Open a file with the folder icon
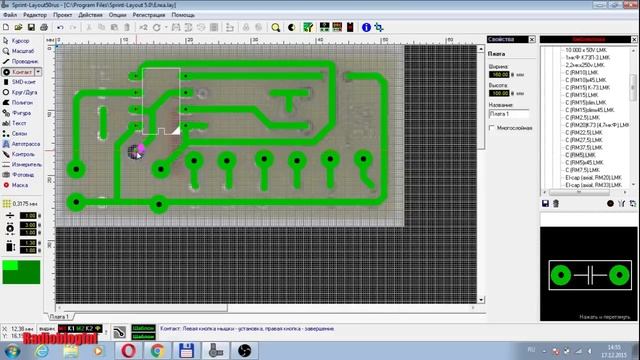The height and width of the screenshot is (360, 640). coord(18,27)
